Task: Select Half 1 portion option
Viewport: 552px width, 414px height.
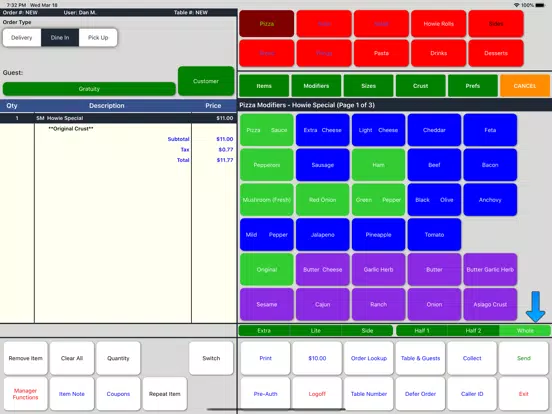Action: coord(422,331)
